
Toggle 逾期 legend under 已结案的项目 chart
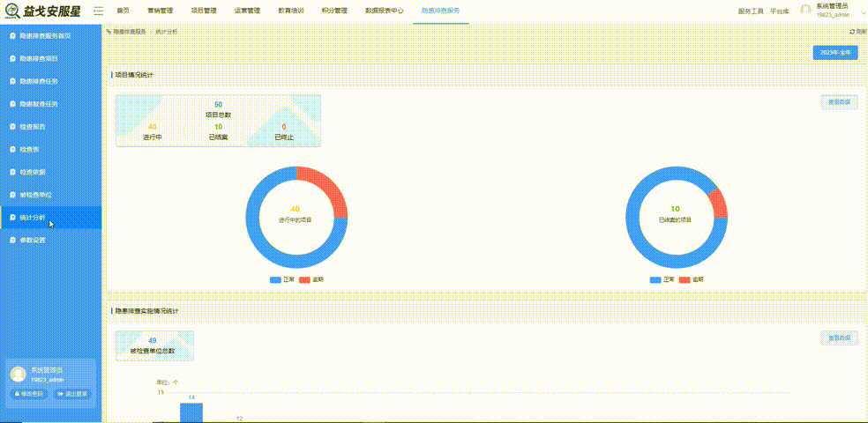pyautogui.click(x=691, y=279)
